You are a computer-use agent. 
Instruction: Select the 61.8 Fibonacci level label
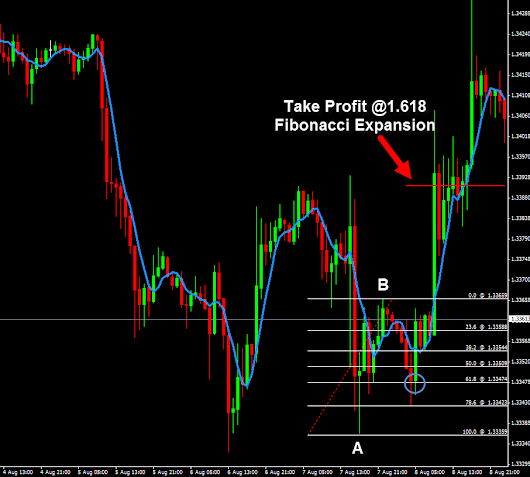coord(486,379)
